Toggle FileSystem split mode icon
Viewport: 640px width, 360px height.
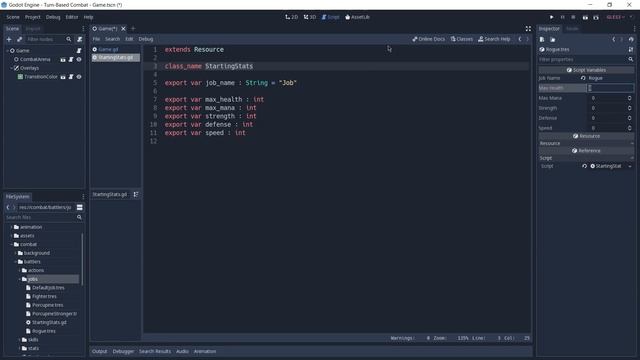(x=80, y=207)
